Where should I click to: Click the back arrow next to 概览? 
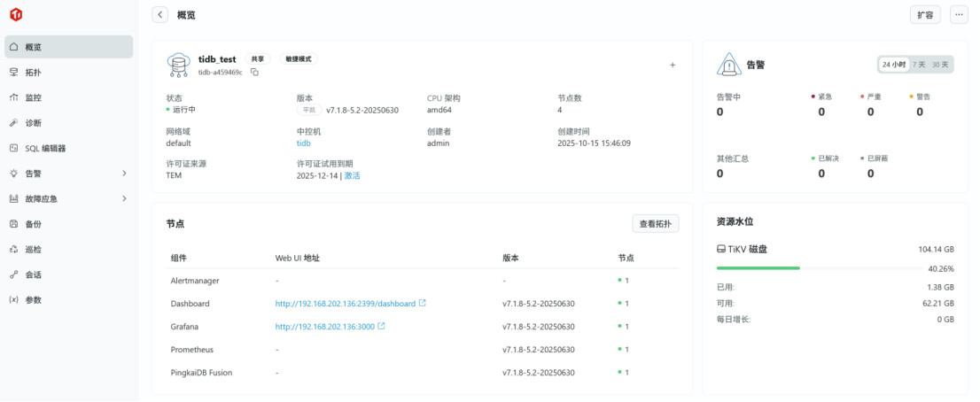159,15
